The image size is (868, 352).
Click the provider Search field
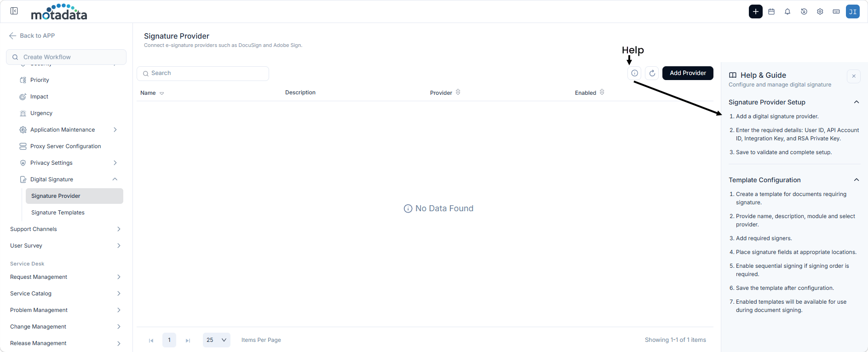[x=203, y=74]
